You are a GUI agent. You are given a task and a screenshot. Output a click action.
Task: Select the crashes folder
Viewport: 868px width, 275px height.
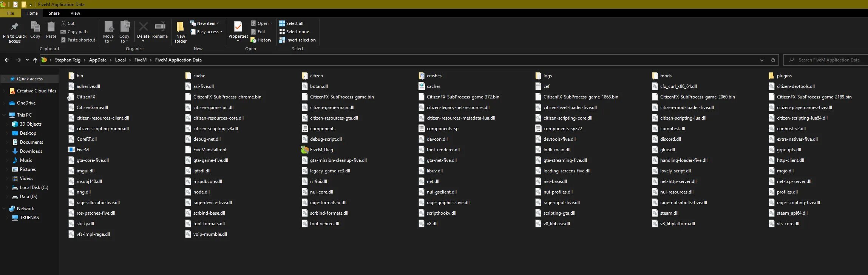pyautogui.click(x=430, y=76)
